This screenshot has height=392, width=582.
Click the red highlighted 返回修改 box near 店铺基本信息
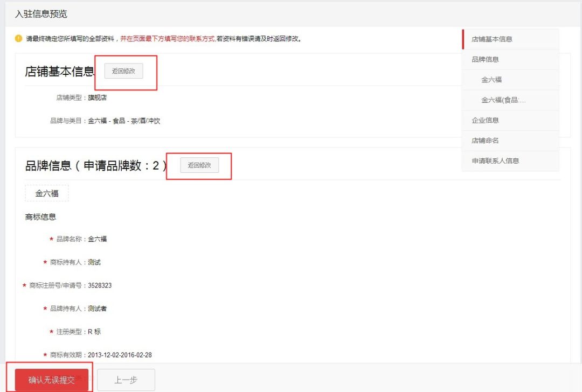(125, 71)
